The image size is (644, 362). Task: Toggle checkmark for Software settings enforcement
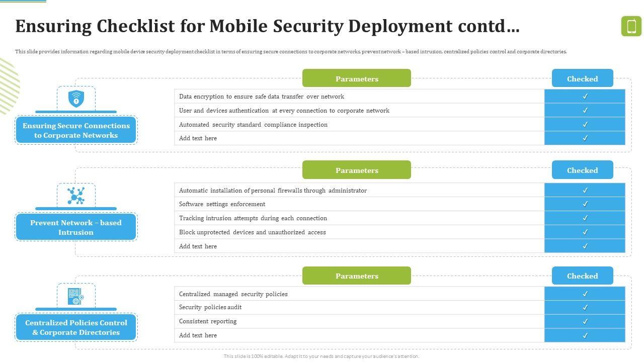(585, 204)
